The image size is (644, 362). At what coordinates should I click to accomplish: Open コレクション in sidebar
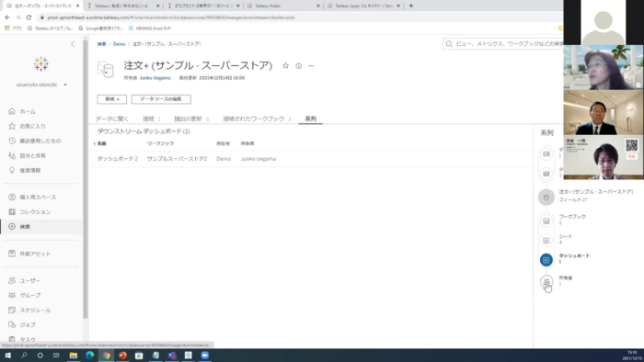coord(35,212)
